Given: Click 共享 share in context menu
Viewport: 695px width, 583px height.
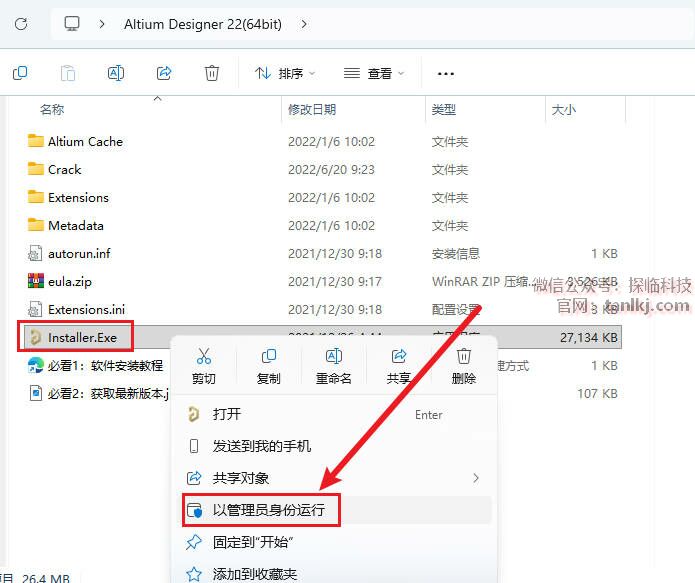Looking at the screenshot, I should pyautogui.click(x=398, y=366).
